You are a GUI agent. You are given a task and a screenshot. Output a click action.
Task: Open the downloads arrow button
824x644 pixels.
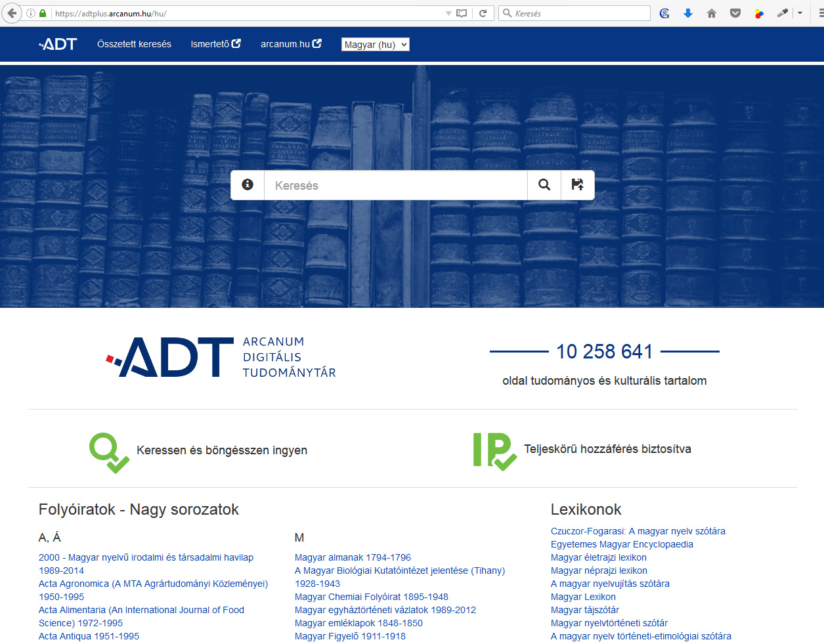(x=688, y=13)
